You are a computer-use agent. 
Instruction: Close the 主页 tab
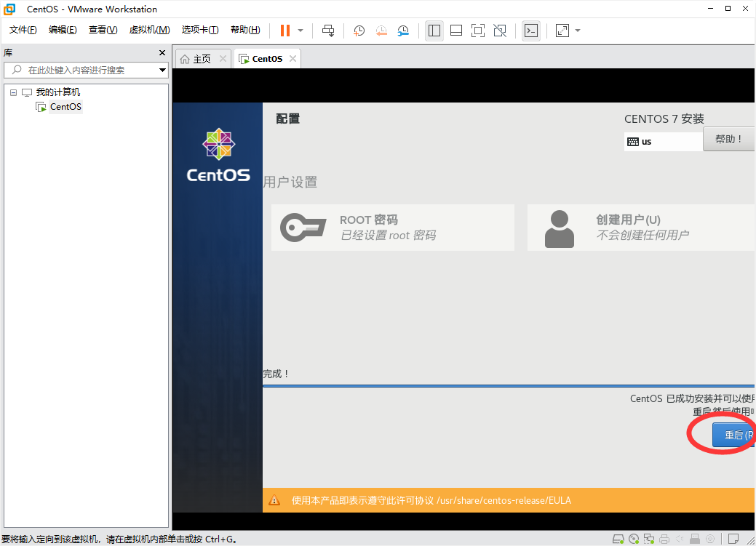coord(223,58)
